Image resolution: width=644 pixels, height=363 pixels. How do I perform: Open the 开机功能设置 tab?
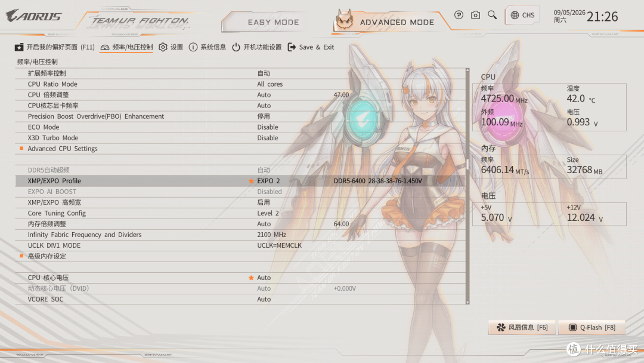[x=256, y=47]
